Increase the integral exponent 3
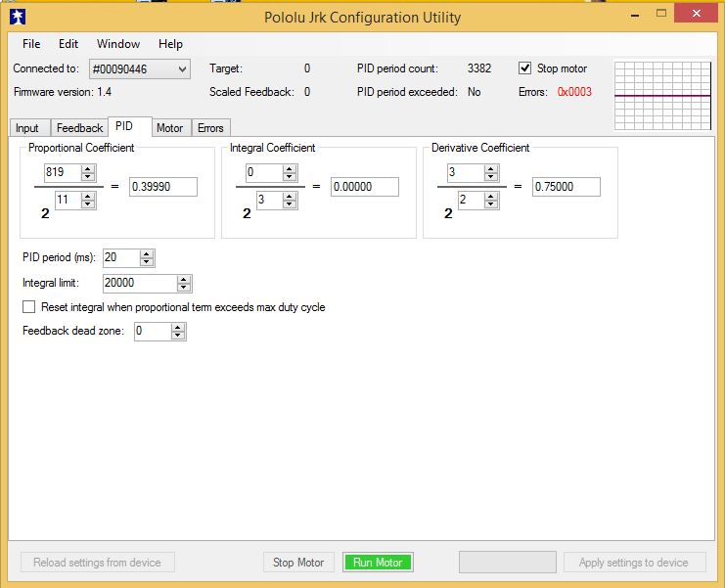Image resolution: width=725 pixels, height=588 pixels. tap(290, 197)
